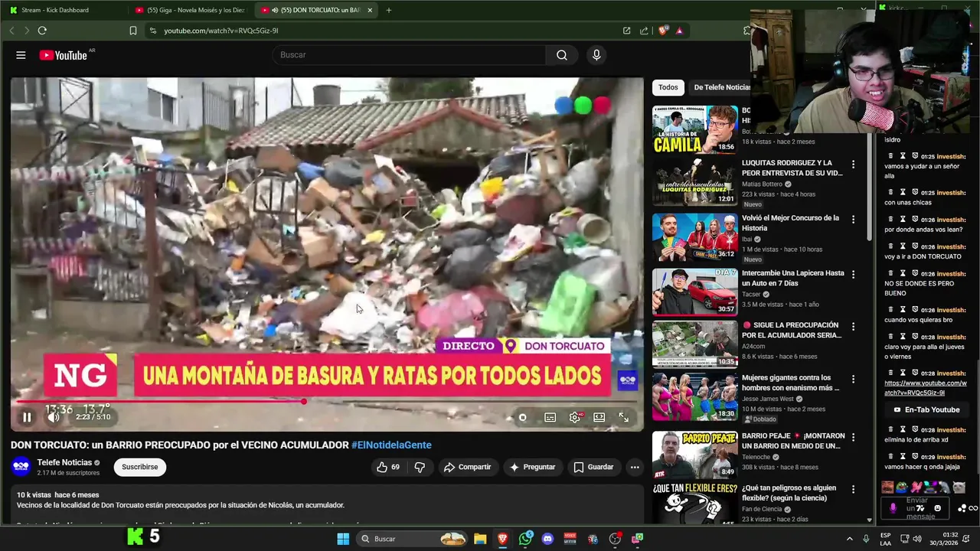
Task: Toggle autoplay switch in player controls
Action: tap(522, 417)
